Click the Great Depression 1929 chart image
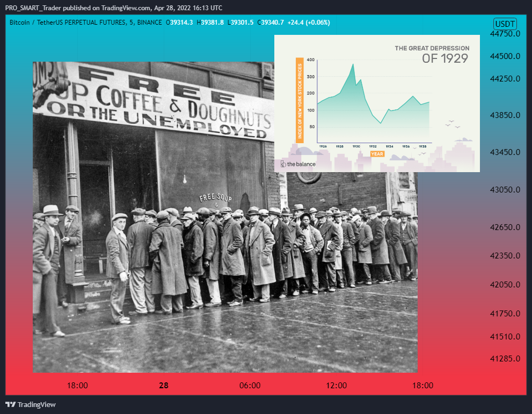 coord(377,103)
